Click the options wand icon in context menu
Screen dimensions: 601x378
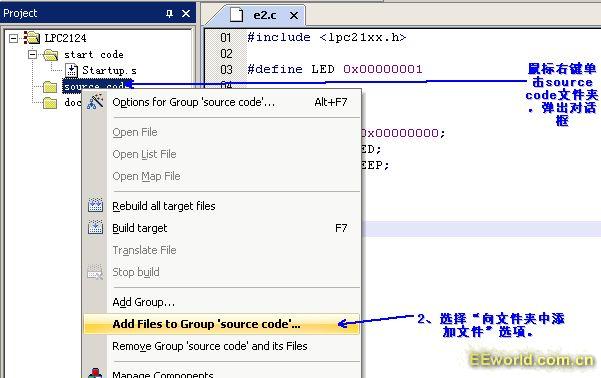[x=95, y=102]
